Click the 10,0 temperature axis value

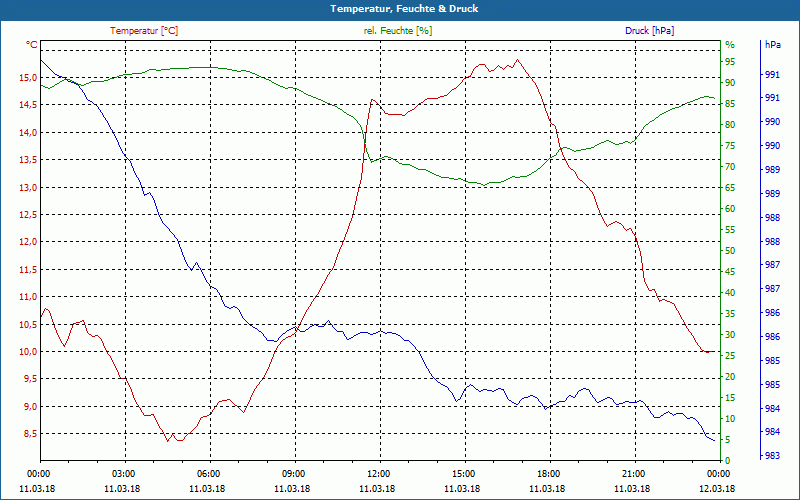28,352
